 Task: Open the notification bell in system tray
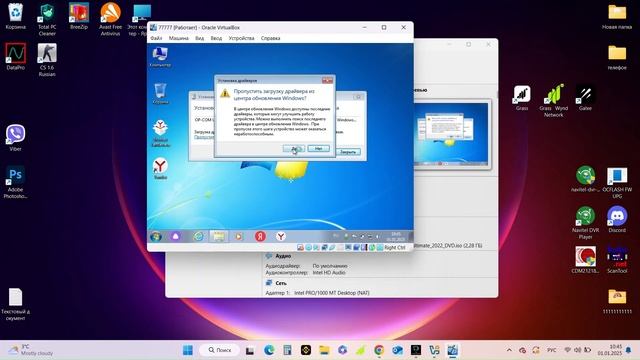629,350
